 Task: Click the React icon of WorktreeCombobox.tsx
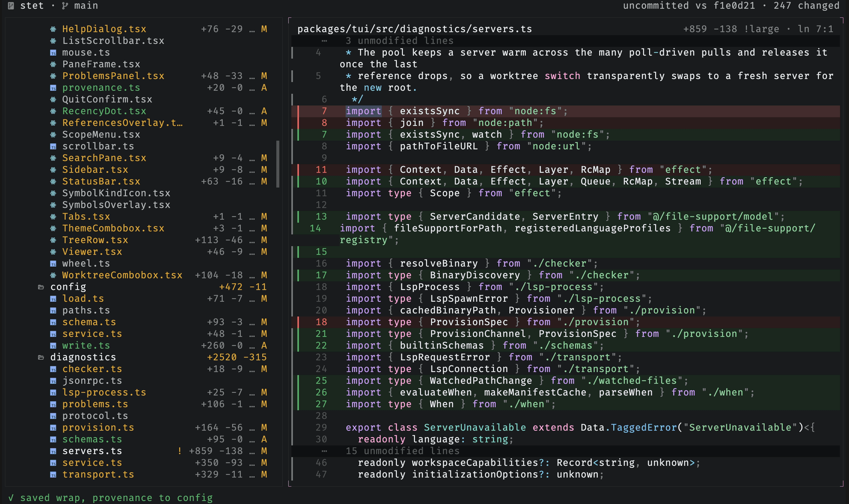[53, 276]
